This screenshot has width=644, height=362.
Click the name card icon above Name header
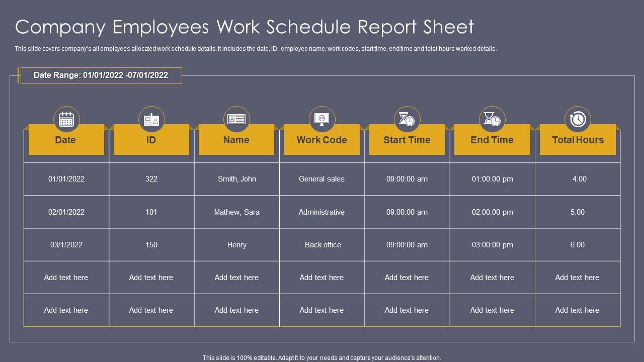(x=236, y=119)
